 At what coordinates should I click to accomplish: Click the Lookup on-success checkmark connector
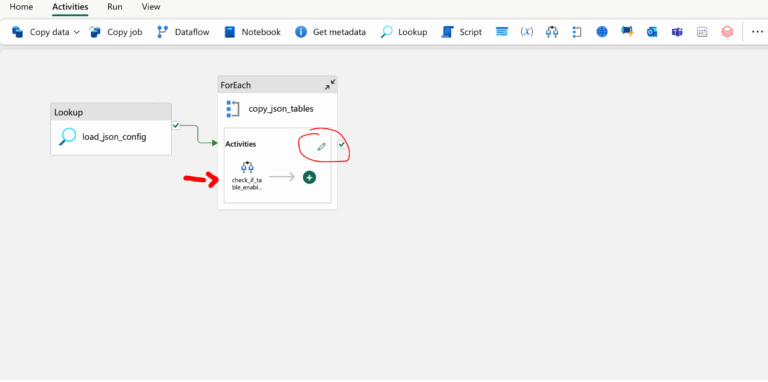pos(176,126)
